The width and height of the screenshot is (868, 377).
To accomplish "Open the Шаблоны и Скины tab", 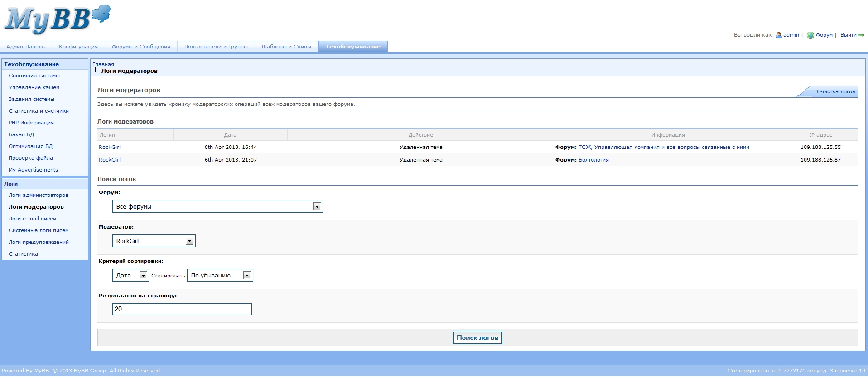I will pos(286,47).
